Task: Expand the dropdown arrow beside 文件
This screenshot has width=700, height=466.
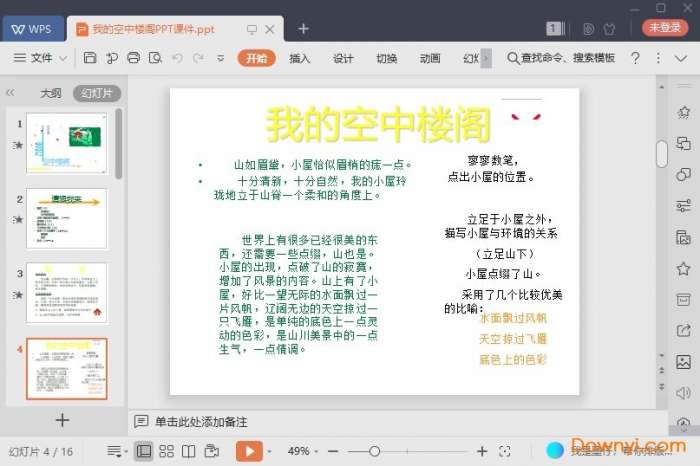Action: 63,58
